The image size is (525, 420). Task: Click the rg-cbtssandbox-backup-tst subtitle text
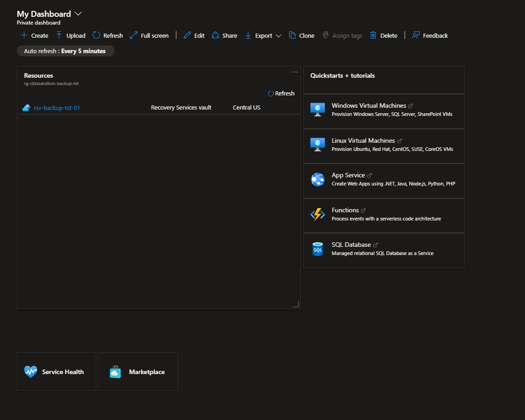51,83
